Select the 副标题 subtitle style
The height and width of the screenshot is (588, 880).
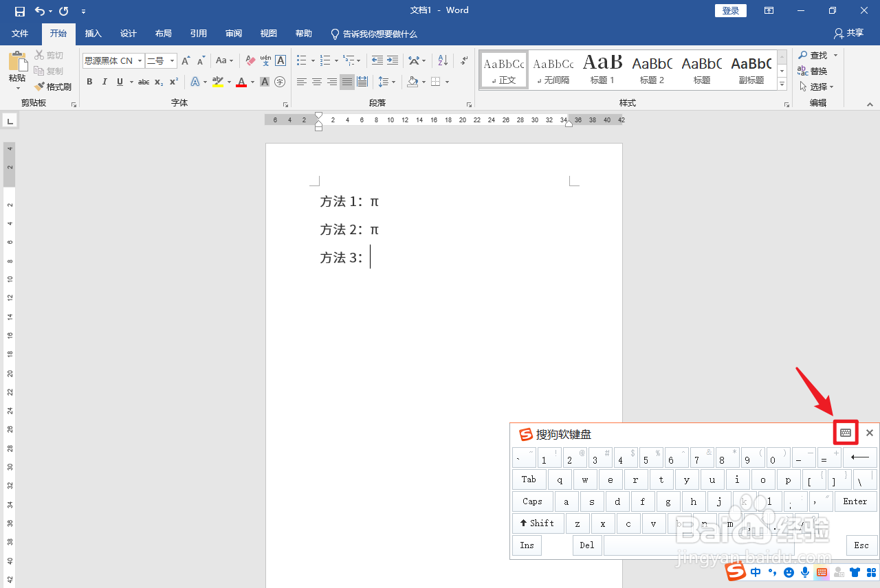[x=751, y=69]
